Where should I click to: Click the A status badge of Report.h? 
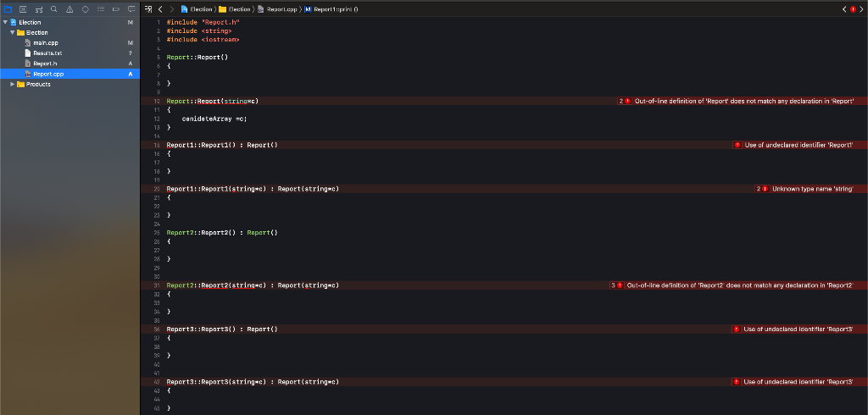point(130,63)
